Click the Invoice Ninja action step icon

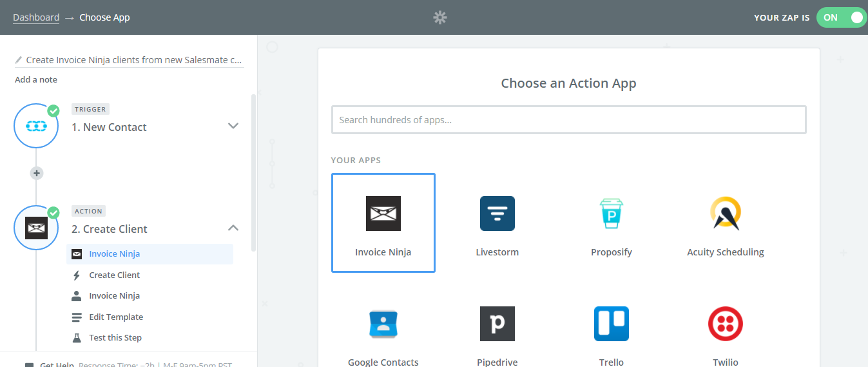pos(37,228)
